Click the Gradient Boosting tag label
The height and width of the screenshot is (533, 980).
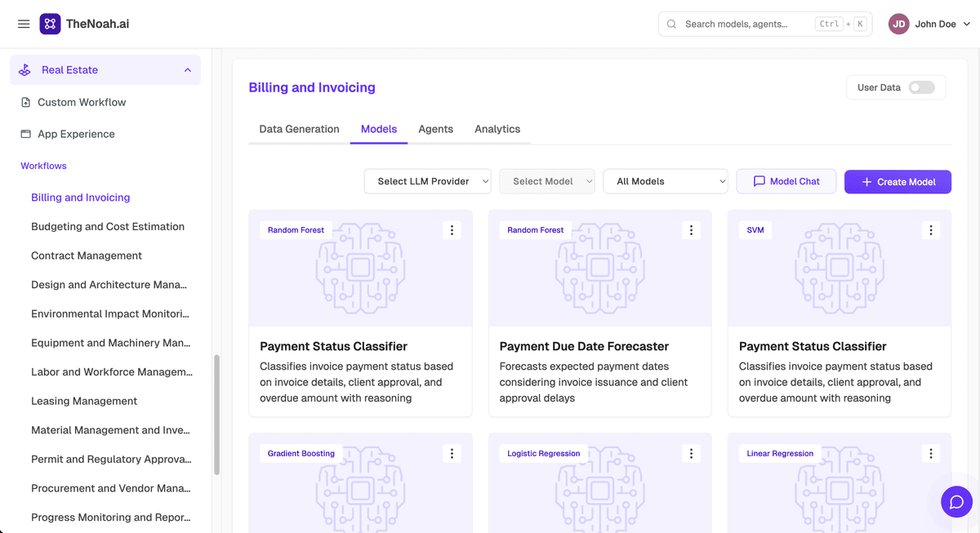pos(301,453)
